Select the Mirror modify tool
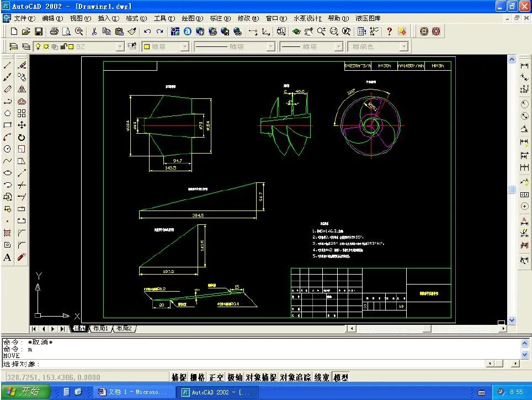This screenshot has height=400, width=532. click(22, 89)
